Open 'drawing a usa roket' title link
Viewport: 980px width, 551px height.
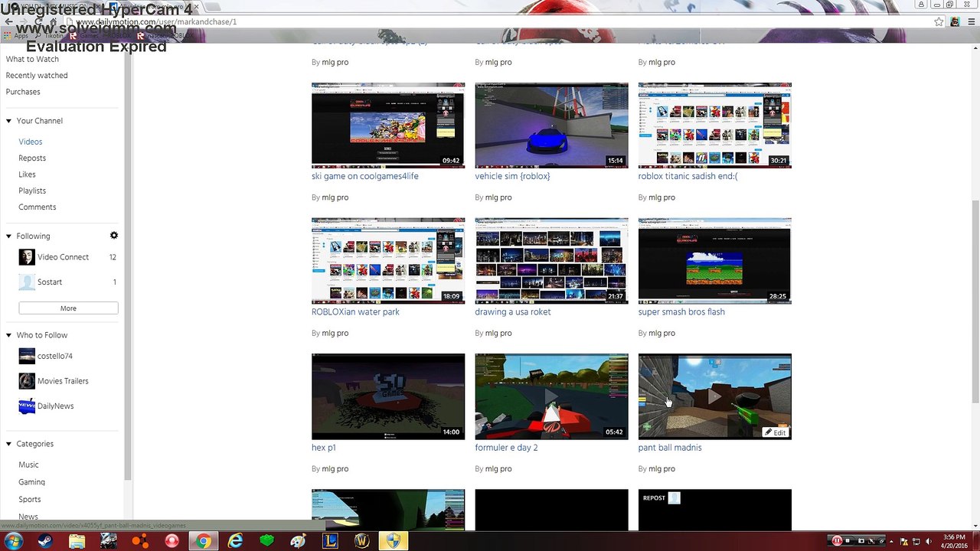point(513,312)
